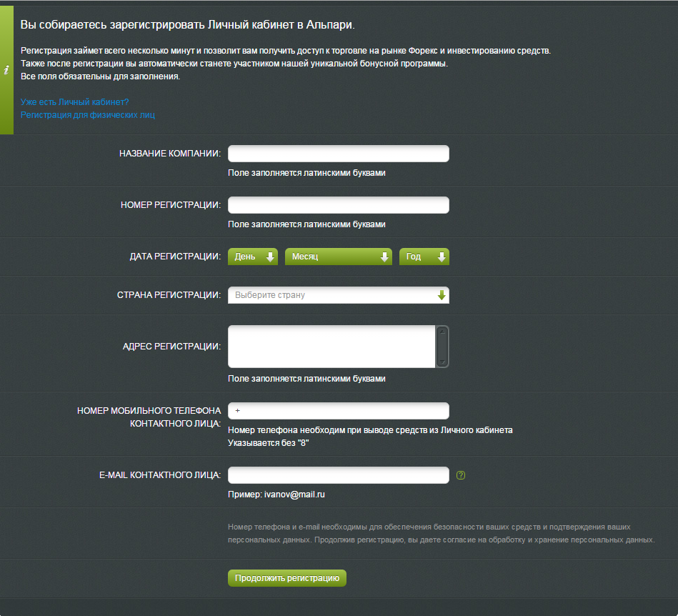Viewport: 678px width, 616px height.
Task: Expand the 'Выберите страну' country dropdown
Action: pyautogui.click(x=338, y=295)
